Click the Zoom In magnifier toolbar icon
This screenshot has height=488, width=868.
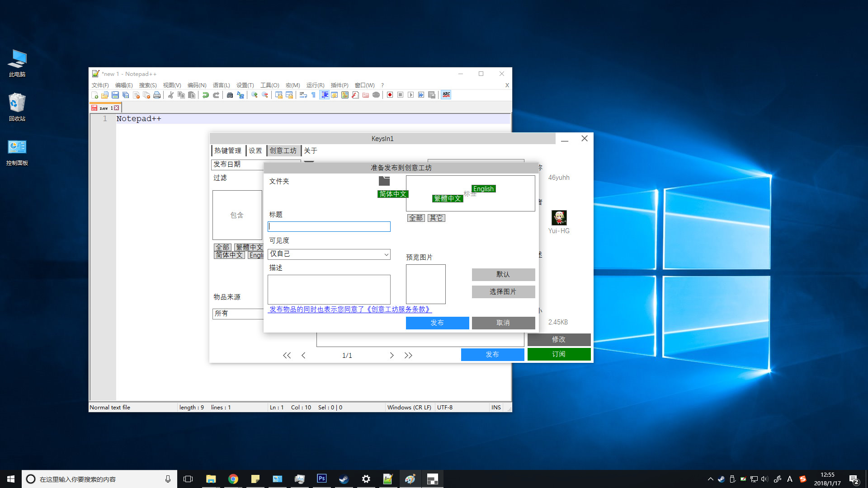tap(254, 95)
